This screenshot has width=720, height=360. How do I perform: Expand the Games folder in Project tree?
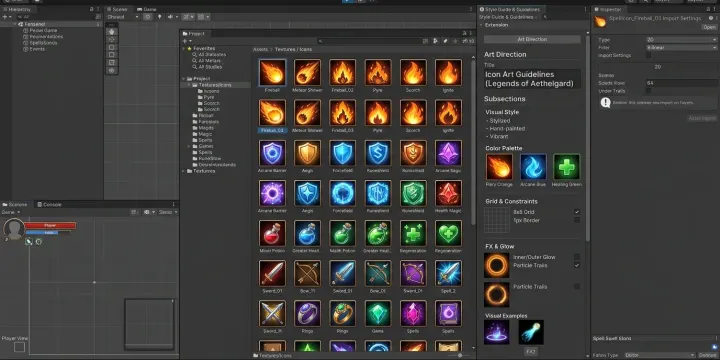[189, 146]
